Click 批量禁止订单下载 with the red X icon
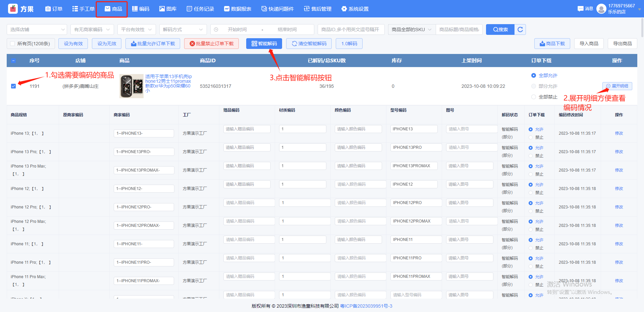644x312 pixels. pos(211,44)
